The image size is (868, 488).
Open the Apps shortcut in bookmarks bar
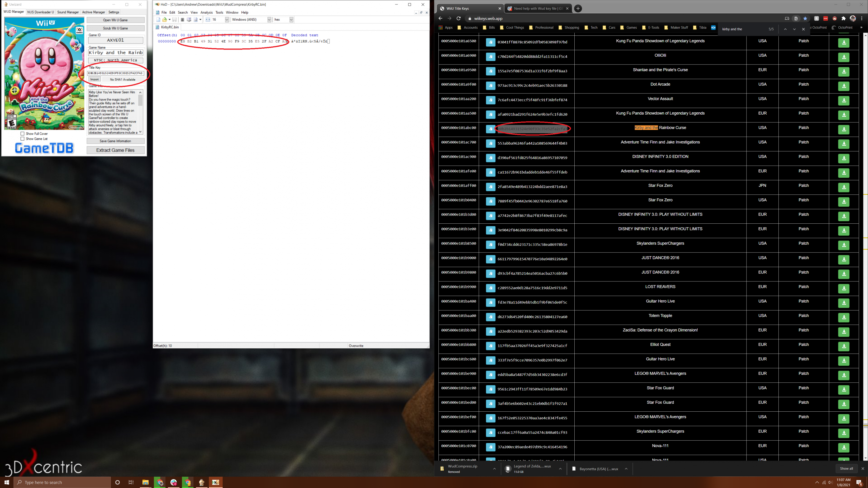pyautogui.click(x=445, y=28)
